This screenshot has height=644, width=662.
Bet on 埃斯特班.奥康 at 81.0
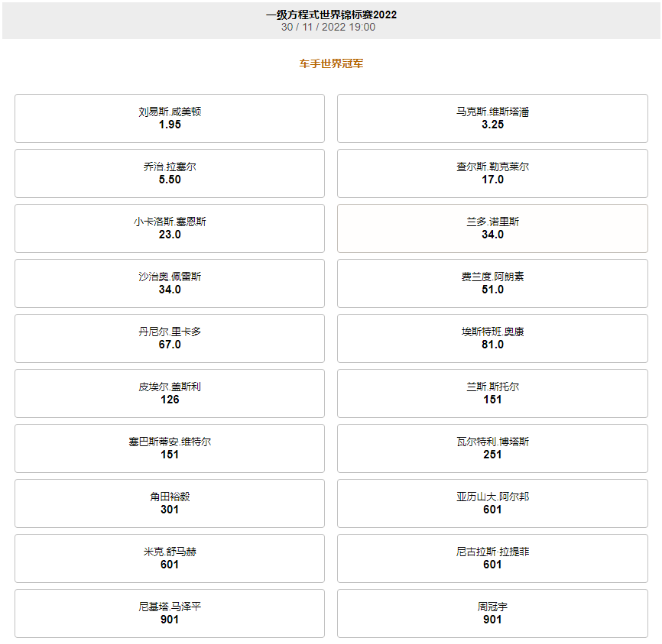(492, 338)
